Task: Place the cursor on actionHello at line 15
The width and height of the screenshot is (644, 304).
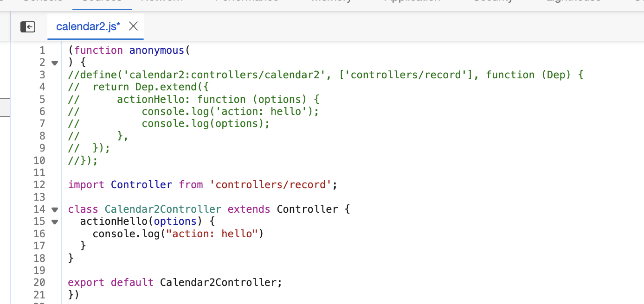Action: point(114,222)
